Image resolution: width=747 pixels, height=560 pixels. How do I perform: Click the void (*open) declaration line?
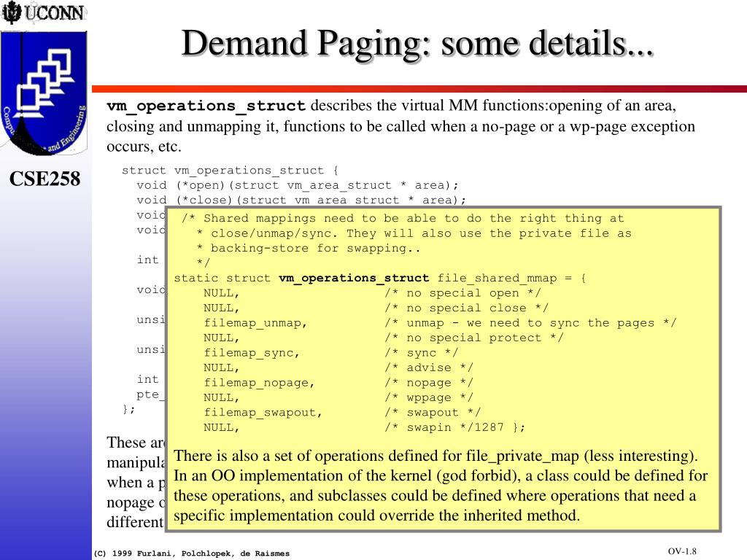(298, 185)
